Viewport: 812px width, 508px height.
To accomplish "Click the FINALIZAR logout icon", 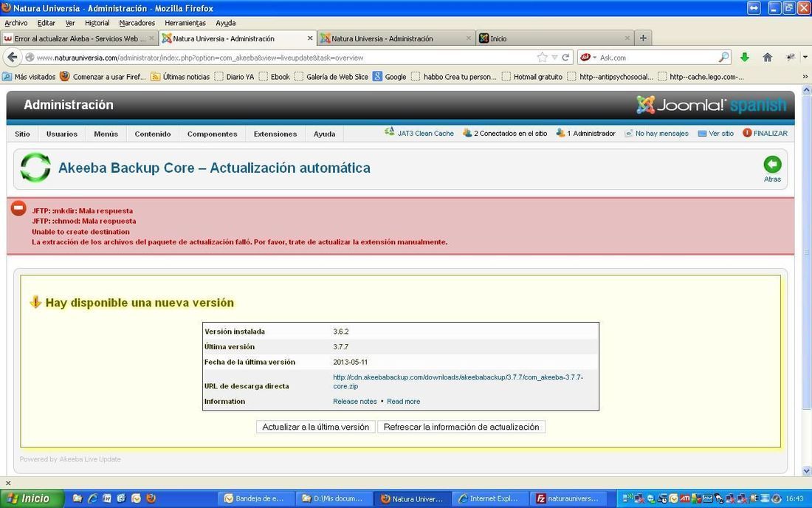I will point(747,133).
